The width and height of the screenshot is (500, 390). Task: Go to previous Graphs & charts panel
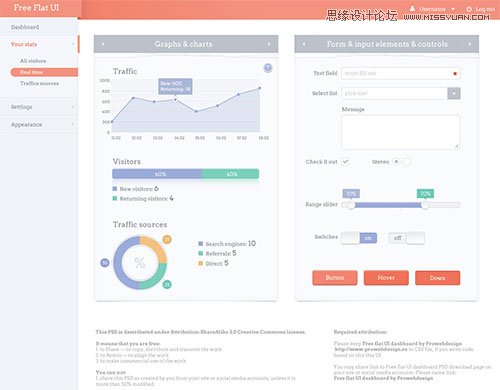tap(103, 44)
